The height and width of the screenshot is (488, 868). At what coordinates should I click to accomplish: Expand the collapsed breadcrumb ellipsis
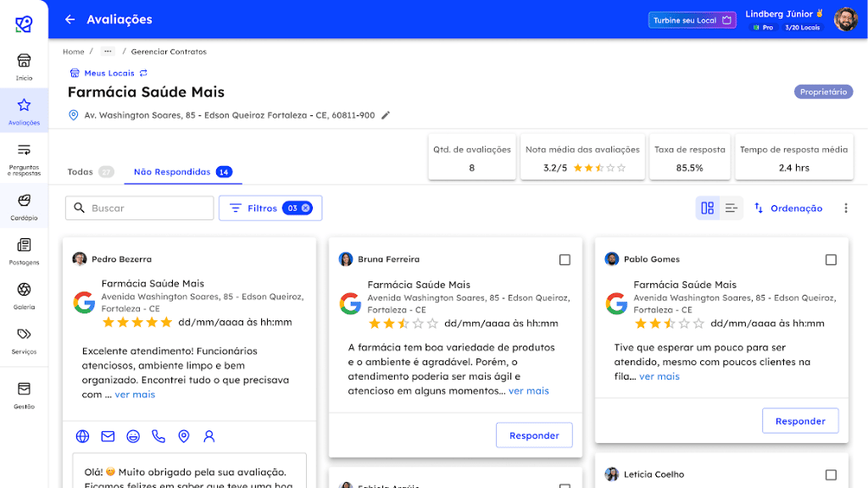[108, 52]
